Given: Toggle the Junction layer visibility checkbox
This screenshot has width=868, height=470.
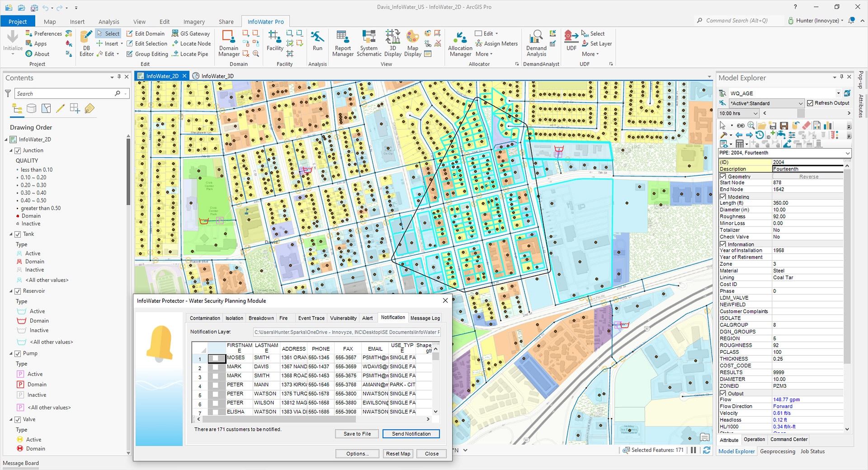Looking at the screenshot, I should point(18,150).
